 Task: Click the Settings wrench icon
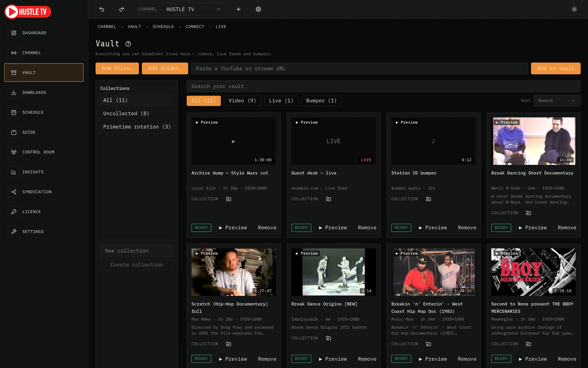point(14,231)
